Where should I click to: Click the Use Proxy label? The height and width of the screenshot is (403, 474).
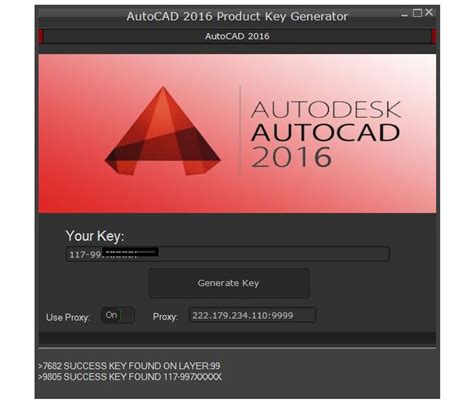click(x=68, y=317)
